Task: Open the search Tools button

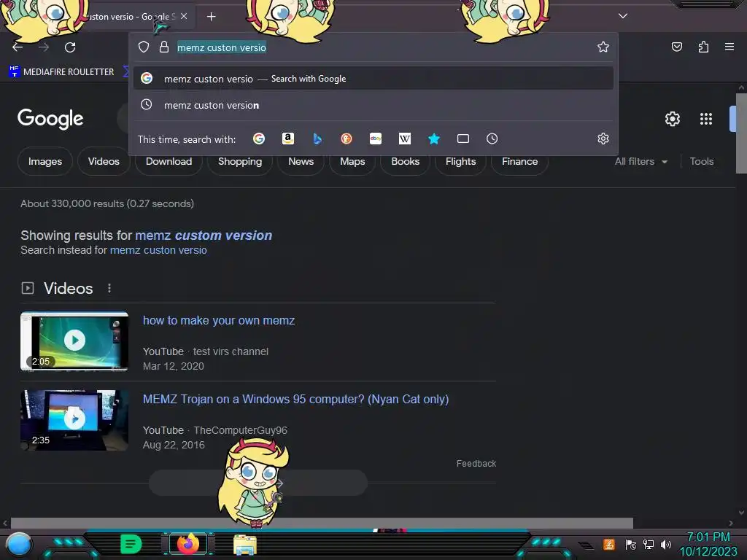Action: tap(701, 161)
